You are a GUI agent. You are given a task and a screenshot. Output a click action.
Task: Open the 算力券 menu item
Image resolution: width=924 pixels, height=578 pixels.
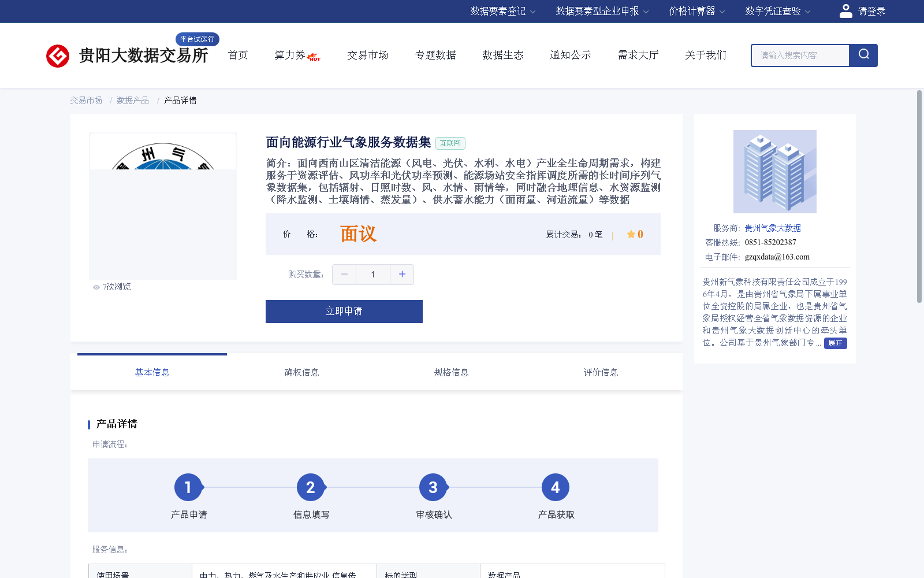tap(290, 55)
